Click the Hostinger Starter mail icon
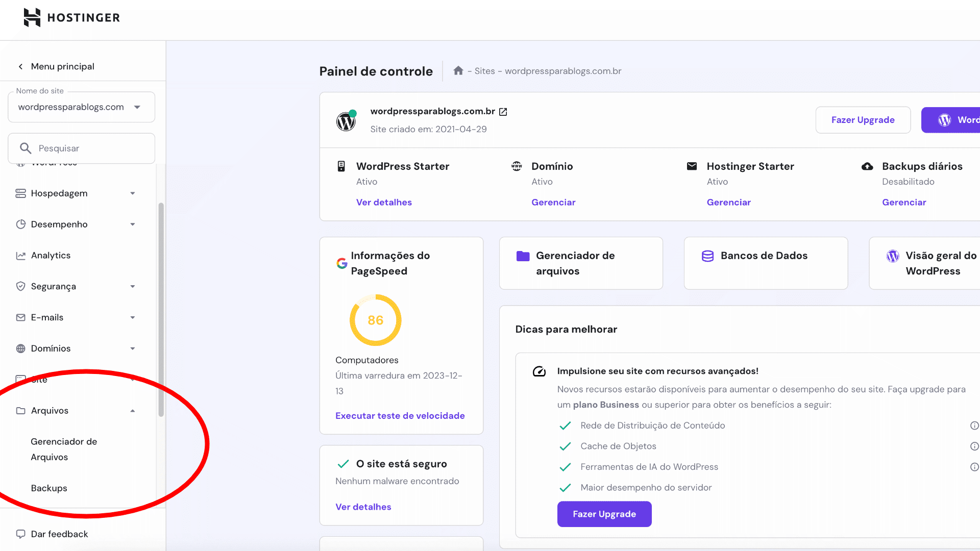Screen dimensions: 980x551 pyautogui.click(x=692, y=166)
